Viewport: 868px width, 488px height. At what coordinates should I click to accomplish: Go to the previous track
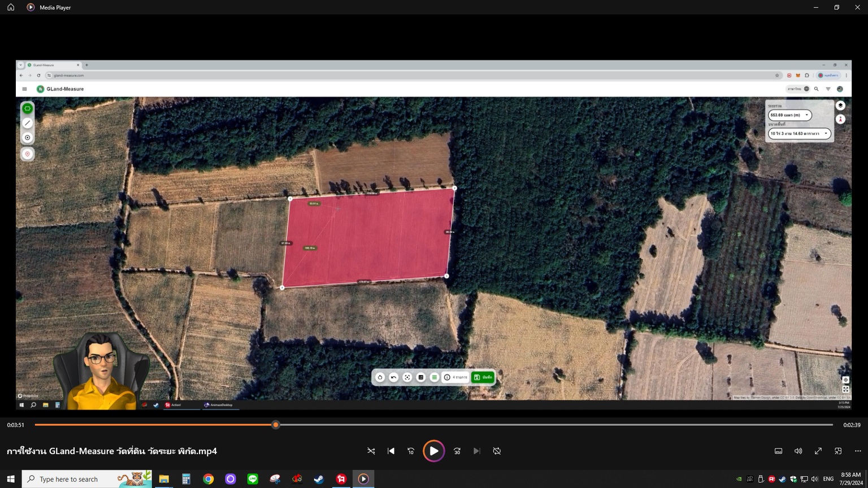click(391, 451)
